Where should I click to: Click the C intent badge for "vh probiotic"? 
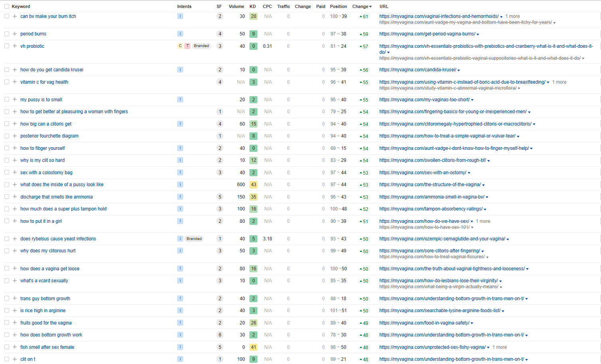pos(180,46)
